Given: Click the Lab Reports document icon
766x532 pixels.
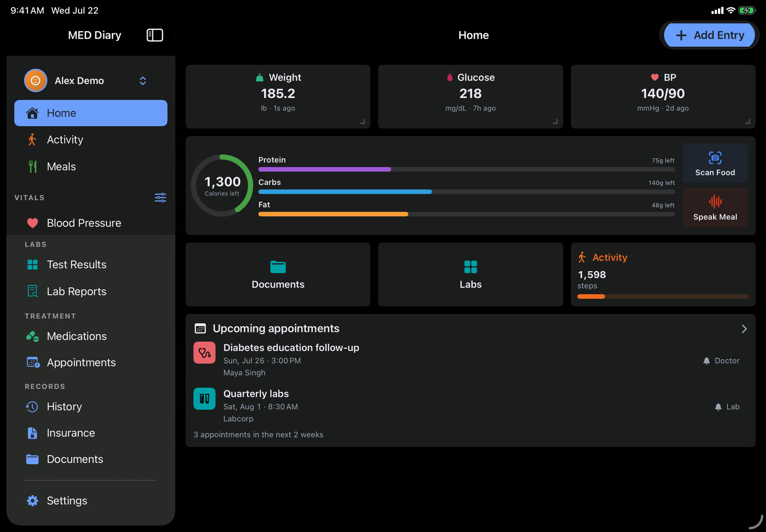Looking at the screenshot, I should (32, 291).
